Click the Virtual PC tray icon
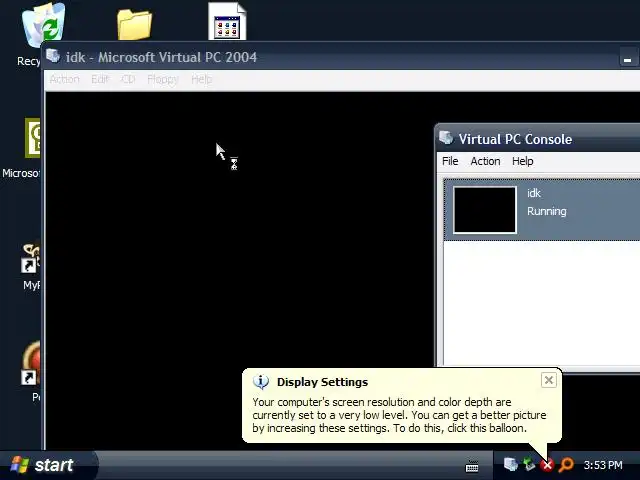640x480 pixels. 510,464
